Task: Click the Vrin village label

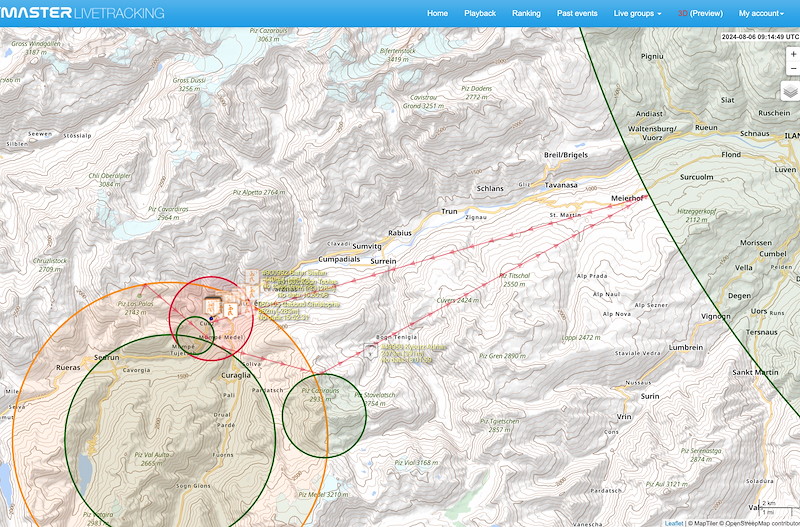Action: pyautogui.click(x=624, y=416)
